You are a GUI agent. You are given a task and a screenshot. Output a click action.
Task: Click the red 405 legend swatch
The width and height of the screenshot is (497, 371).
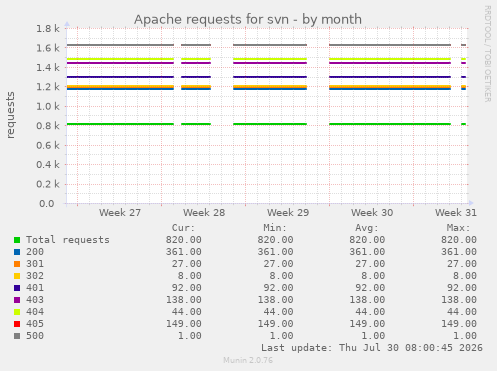[x=17, y=324]
